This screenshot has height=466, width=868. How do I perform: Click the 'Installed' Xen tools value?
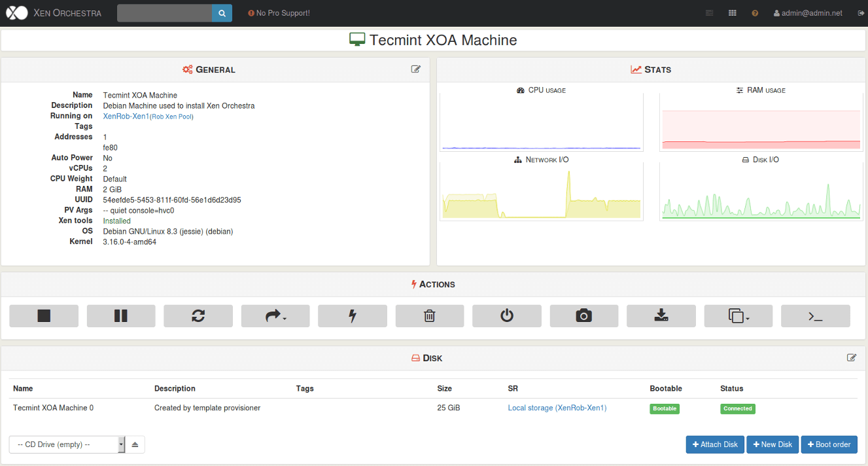tap(117, 221)
